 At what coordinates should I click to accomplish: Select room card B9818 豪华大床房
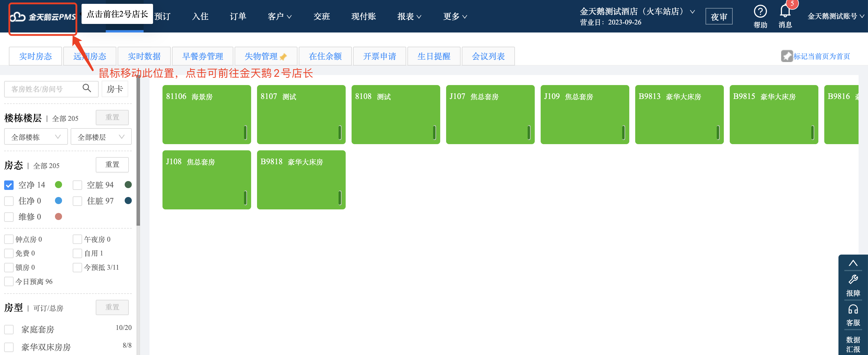301,180
